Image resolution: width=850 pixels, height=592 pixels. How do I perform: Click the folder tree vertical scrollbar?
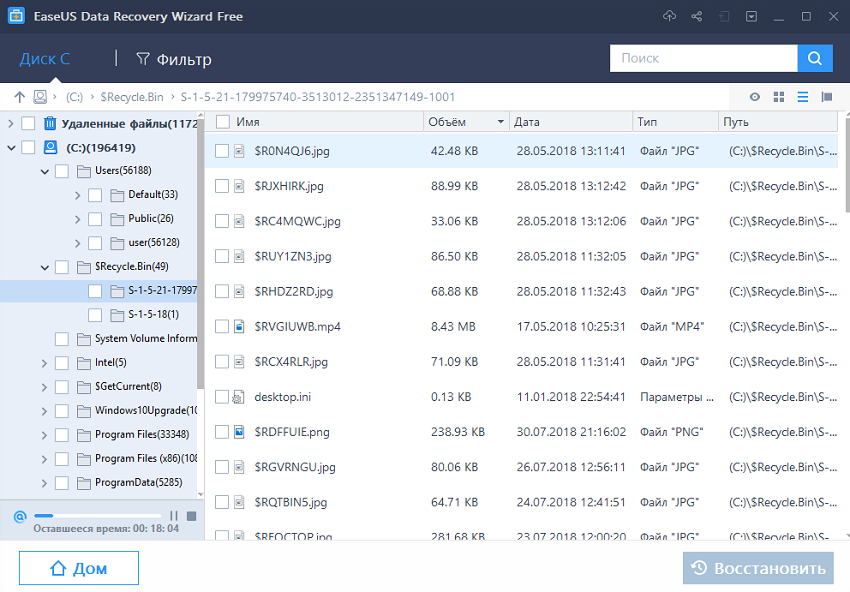(200, 254)
